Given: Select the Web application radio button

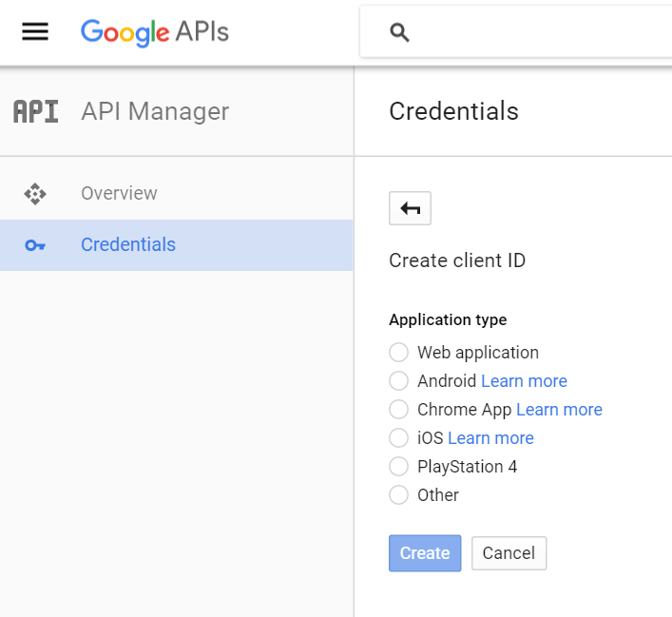Looking at the screenshot, I should click(x=398, y=353).
